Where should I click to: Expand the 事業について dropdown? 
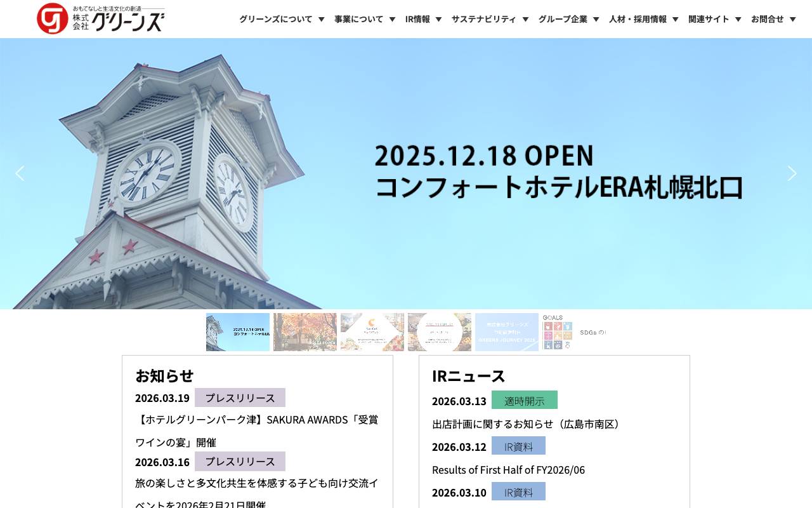pos(363,19)
